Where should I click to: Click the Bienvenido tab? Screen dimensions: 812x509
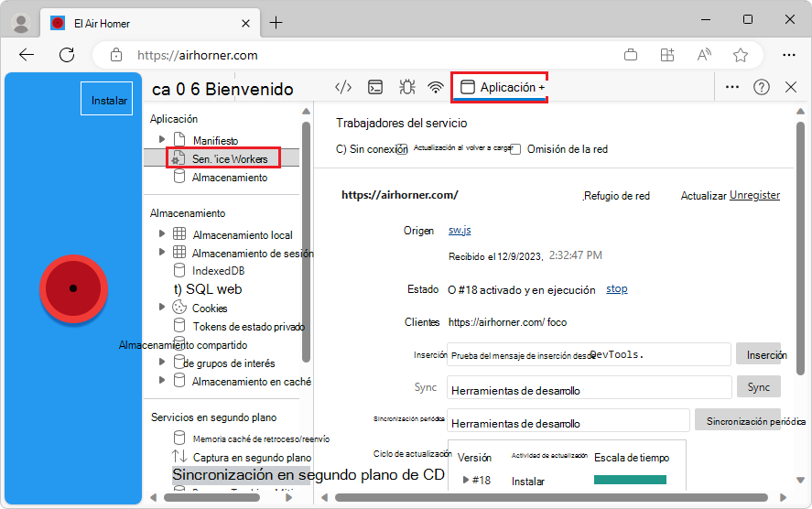249,89
